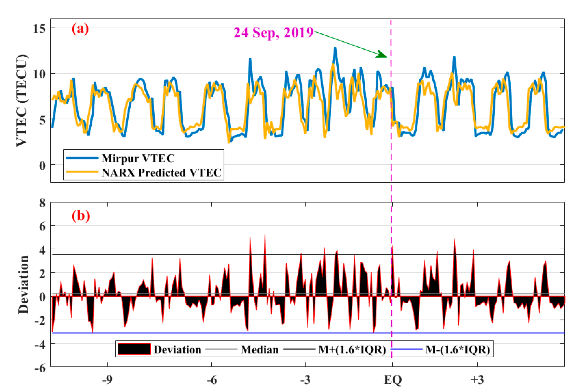Click the red (b) panel label
578x392 pixels.
tap(81, 216)
